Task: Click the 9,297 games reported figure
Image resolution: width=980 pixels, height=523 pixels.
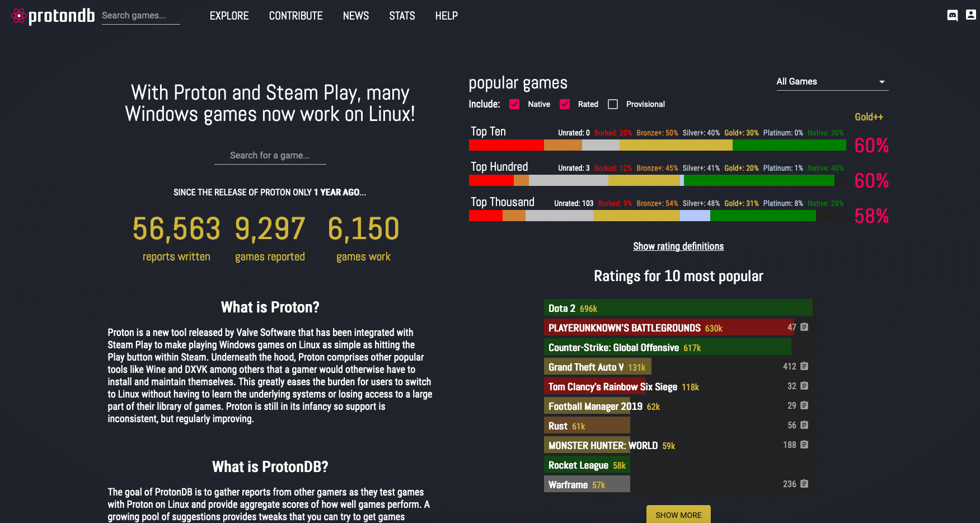Action: pos(270,229)
